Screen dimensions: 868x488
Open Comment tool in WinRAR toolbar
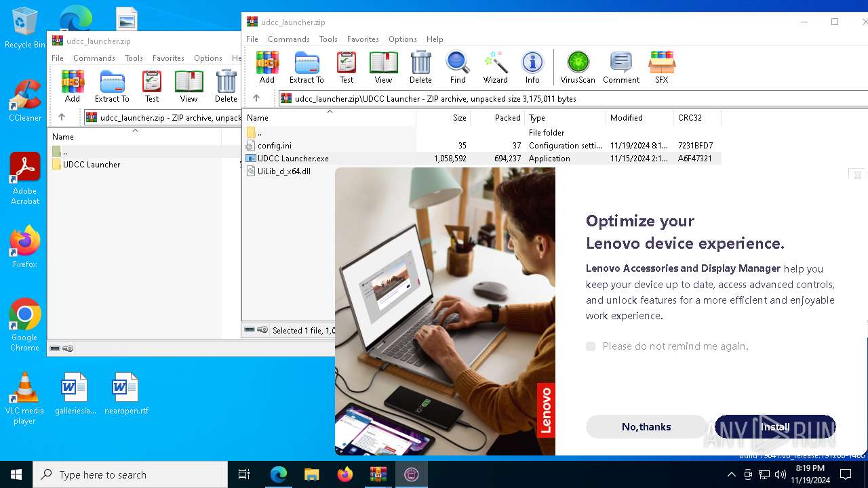621,67
